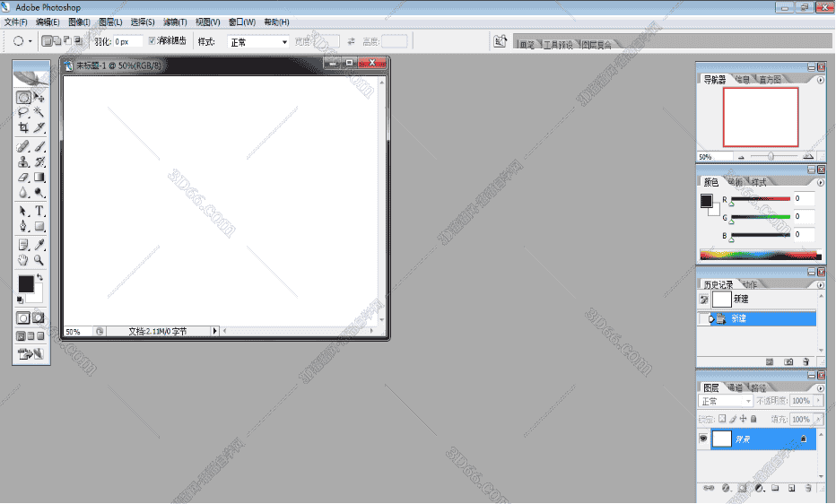This screenshot has height=504, width=836.
Task: Toggle the 消除锯齿 anti-alias checkbox
Action: click(152, 41)
